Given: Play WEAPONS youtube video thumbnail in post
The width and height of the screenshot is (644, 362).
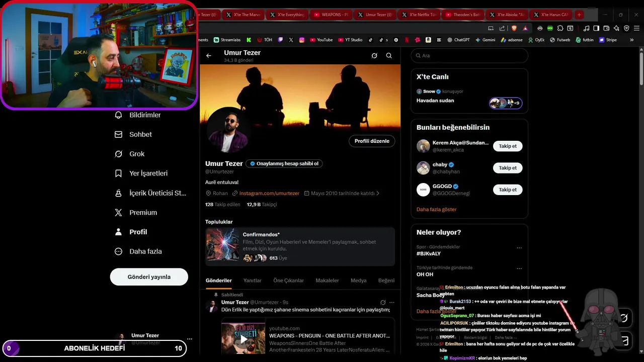Looking at the screenshot, I should click(x=243, y=338).
